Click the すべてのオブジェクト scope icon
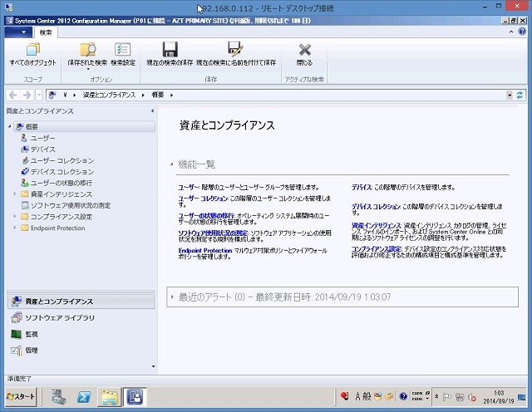Viewport: 532px width, 412px height. (x=33, y=50)
